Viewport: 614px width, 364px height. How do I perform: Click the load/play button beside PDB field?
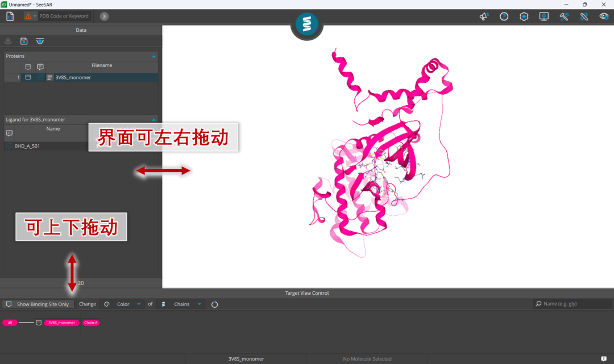coord(104,16)
